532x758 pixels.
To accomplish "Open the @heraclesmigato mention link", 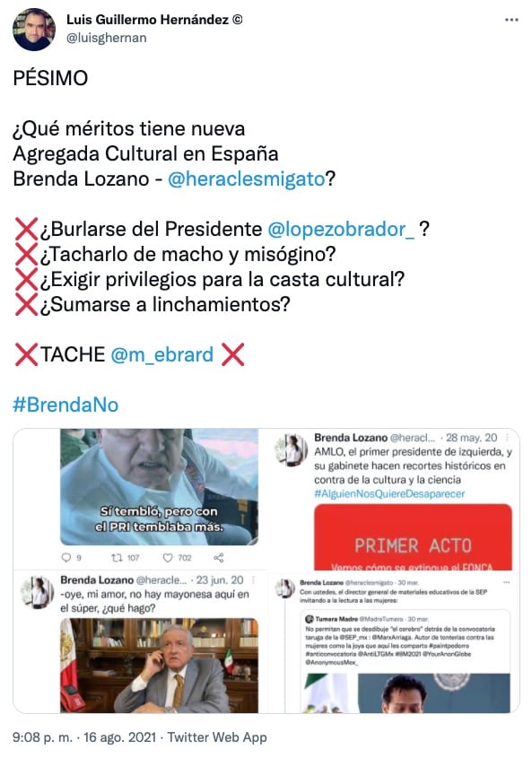I will [x=246, y=179].
